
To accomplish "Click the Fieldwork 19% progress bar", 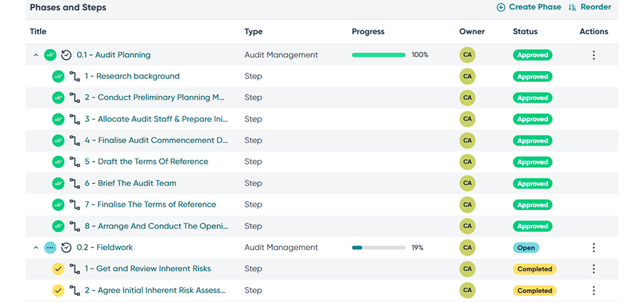I will (378, 248).
